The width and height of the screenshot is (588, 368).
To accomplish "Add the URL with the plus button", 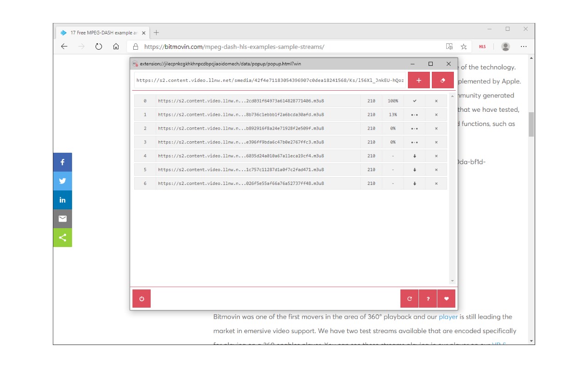I will point(419,80).
